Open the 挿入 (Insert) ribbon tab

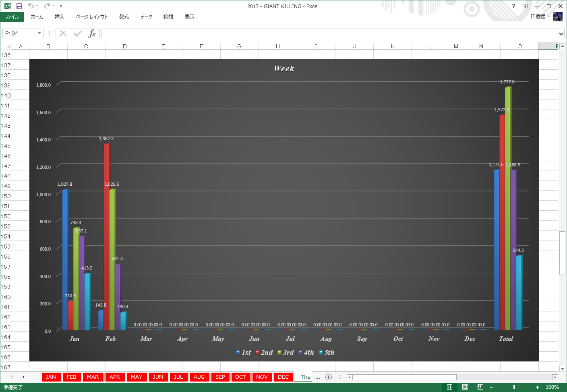tap(60, 17)
